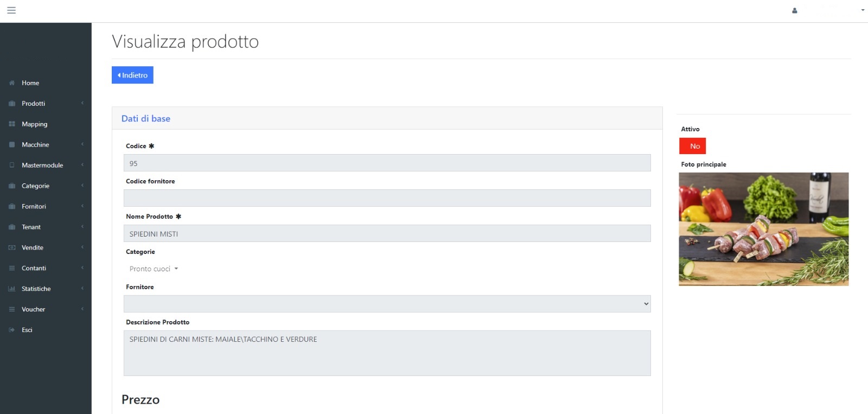Image resolution: width=868 pixels, height=414 pixels.
Task: Click the Nome Prodotto field
Action: 387,233
